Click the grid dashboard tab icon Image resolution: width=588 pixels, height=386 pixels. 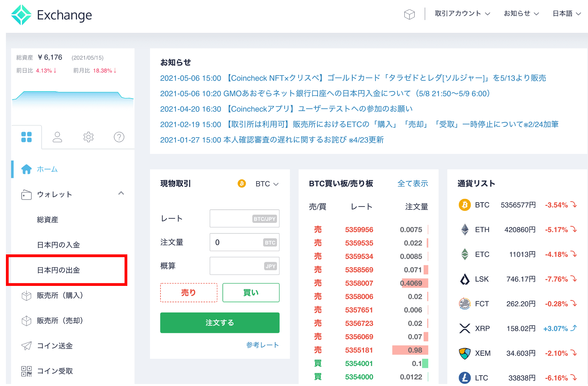click(27, 137)
